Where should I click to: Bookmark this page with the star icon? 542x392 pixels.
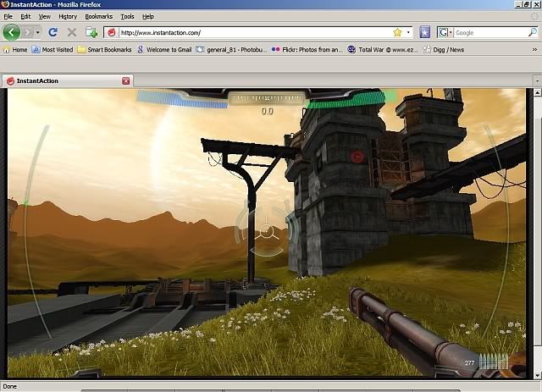click(396, 32)
